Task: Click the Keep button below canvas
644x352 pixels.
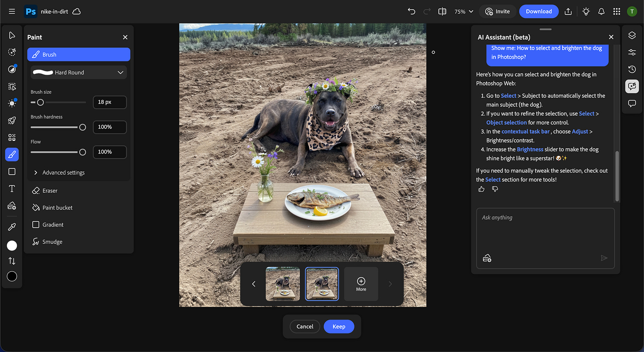Action: (339, 326)
